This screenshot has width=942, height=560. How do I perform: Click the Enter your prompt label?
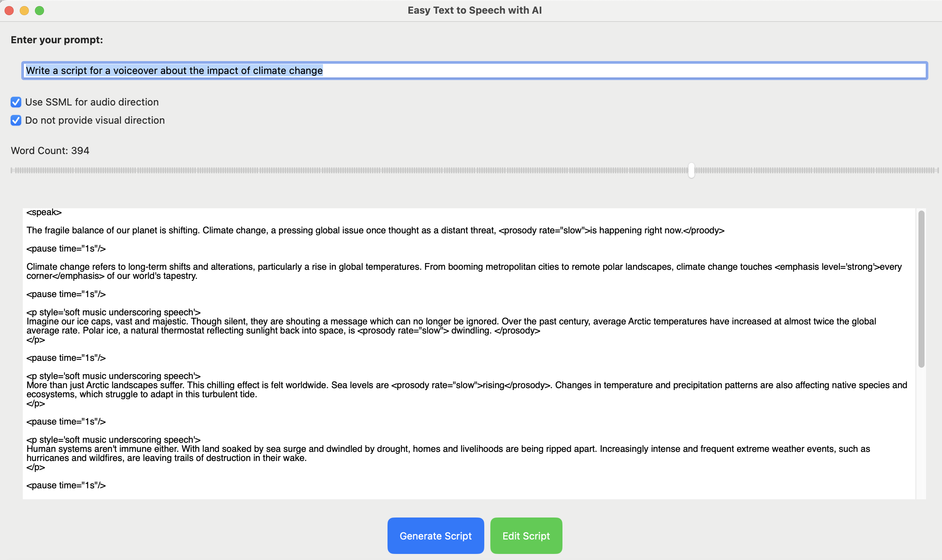click(x=57, y=40)
